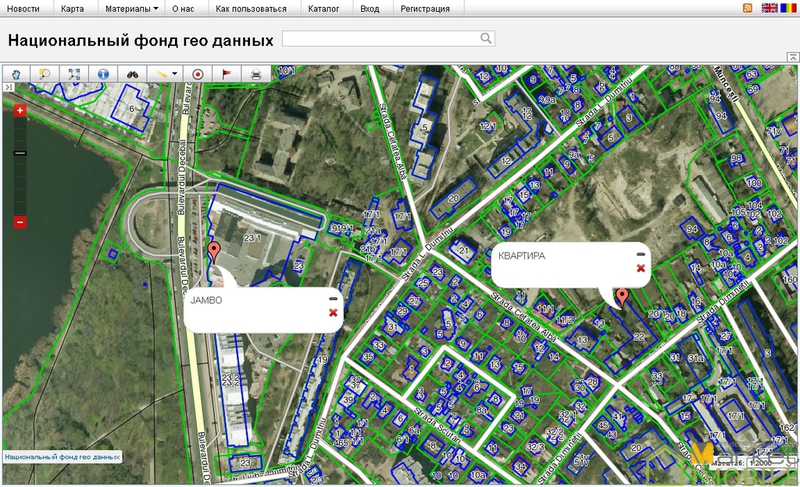Image resolution: width=800 pixels, height=487 pixels.
Task: Click the zoom slider handle
Action: pos(19,153)
